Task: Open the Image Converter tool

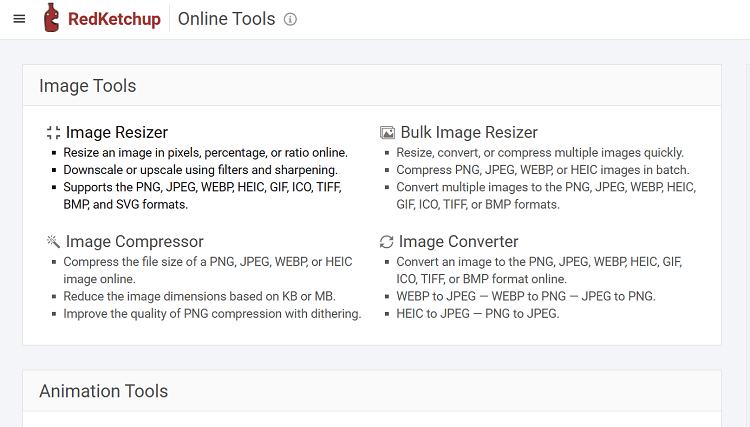Action: tap(458, 241)
